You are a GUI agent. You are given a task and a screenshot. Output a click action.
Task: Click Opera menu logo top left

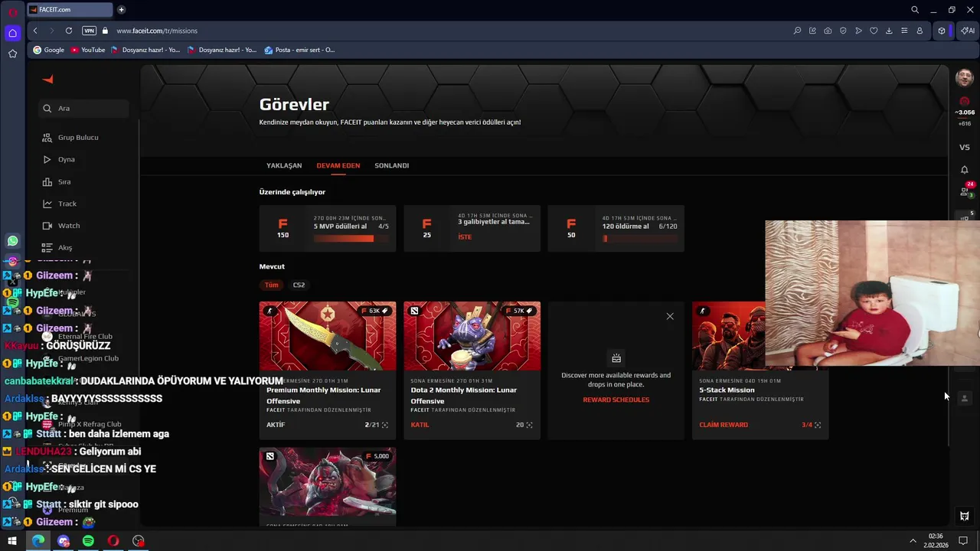click(x=12, y=11)
